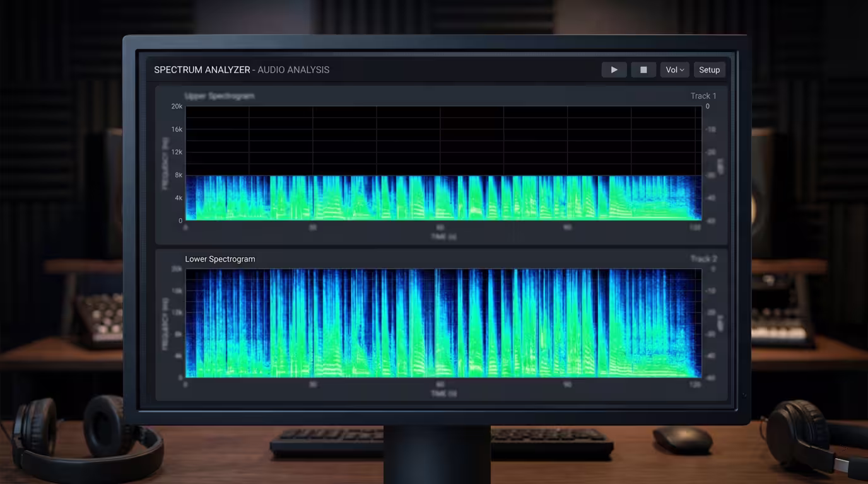Screen dimensions: 868x484
Task: Click the Track 1 label
Action: click(x=703, y=96)
